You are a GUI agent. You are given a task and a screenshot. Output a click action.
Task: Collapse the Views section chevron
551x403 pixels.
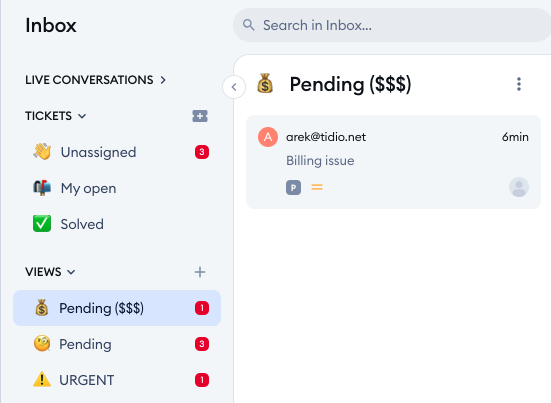pos(71,272)
